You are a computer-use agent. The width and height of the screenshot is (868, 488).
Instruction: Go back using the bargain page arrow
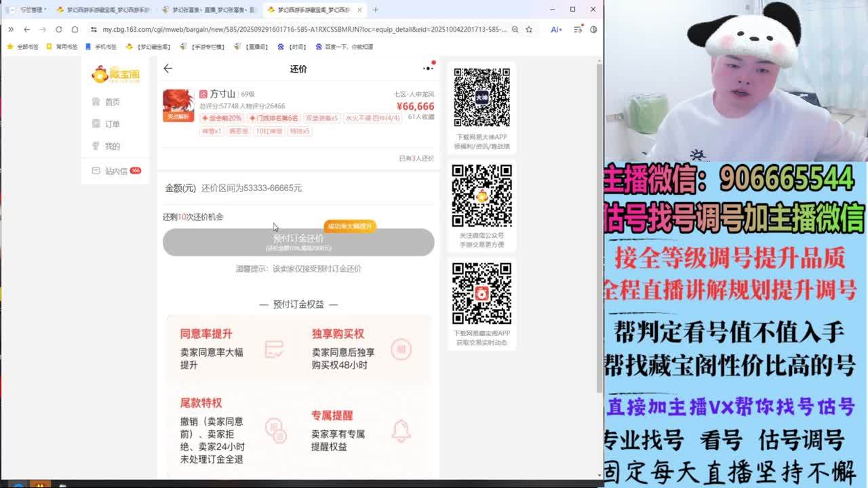pyautogui.click(x=167, y=68)
